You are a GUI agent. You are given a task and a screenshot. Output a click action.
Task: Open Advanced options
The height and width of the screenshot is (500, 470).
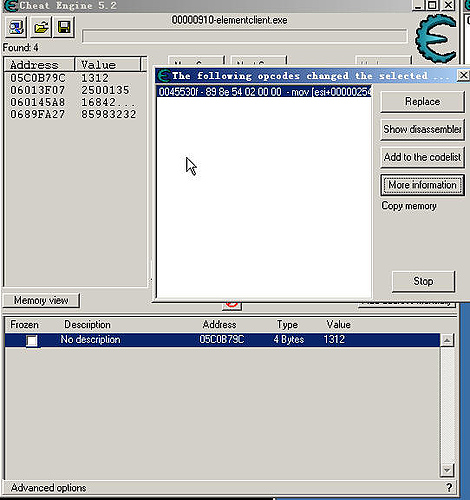click(x=48, y=488)
